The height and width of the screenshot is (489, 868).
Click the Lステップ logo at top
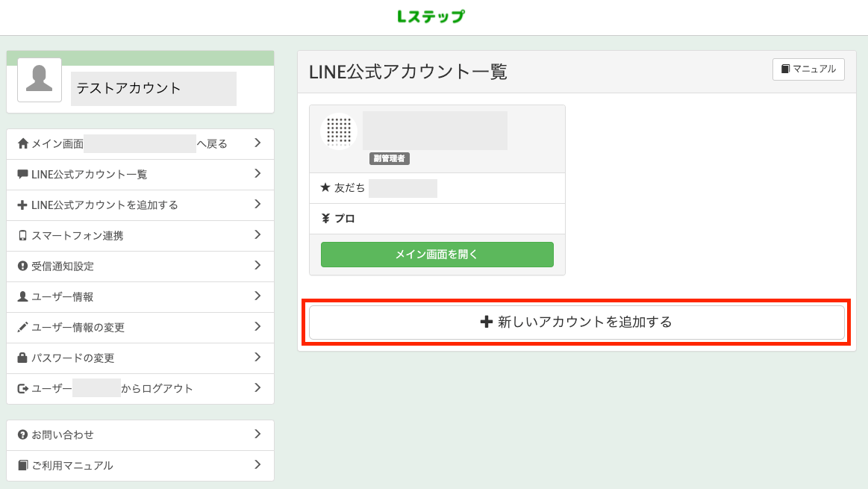click(431, 16)
